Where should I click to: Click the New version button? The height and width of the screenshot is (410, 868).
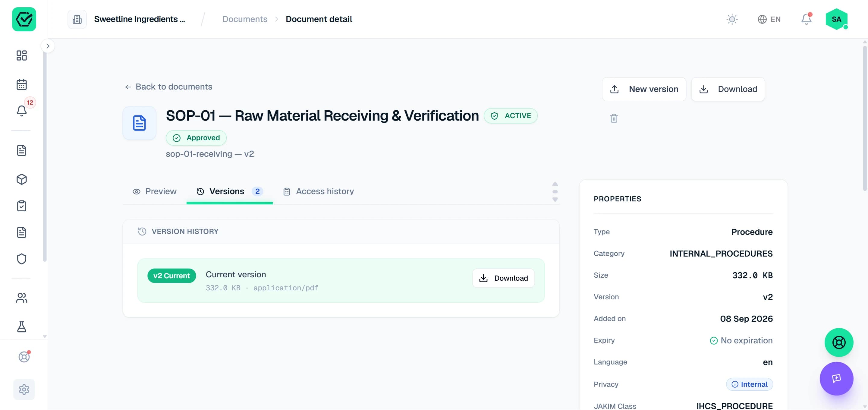644,89
